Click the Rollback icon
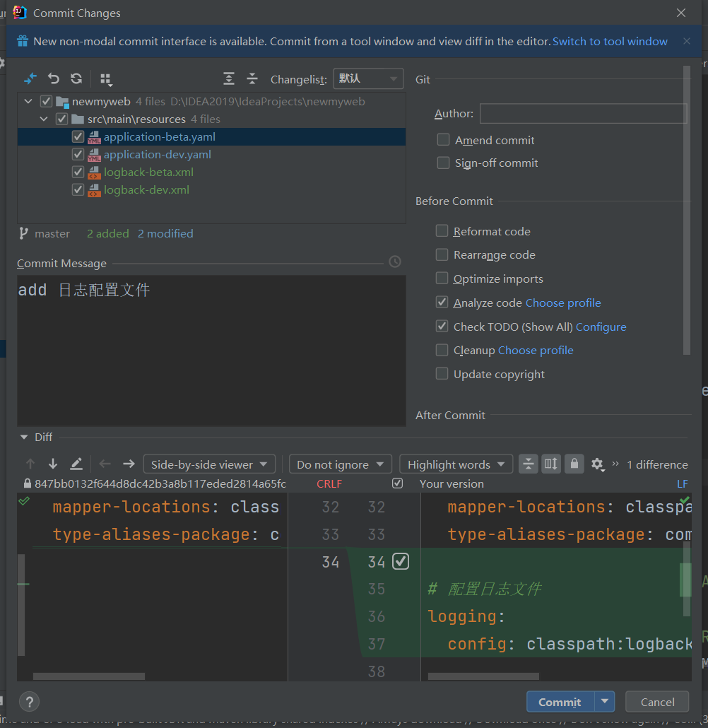Viewport: 708px width, 728px height. coord(54,78)
